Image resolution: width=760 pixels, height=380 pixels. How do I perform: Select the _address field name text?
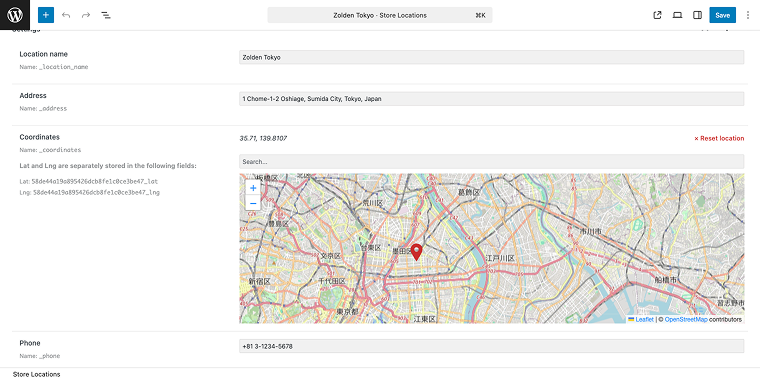53,109
